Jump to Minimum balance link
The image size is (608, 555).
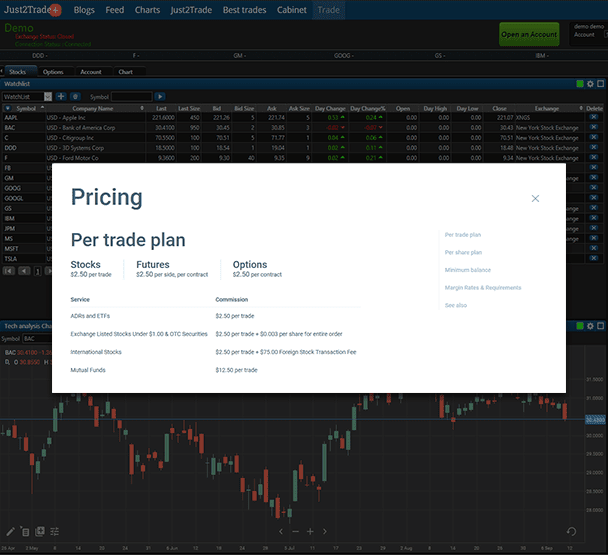coord(468,270)
